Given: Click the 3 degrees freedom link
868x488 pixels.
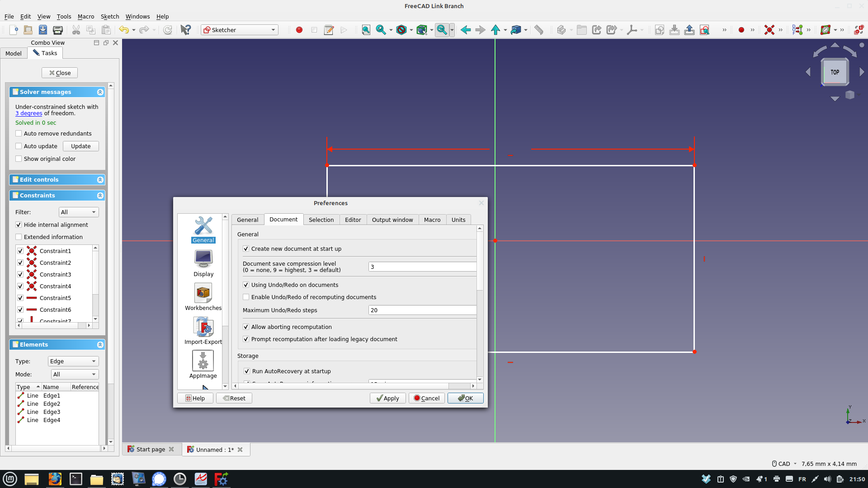Looking at the screenshot, I should click(28, 113).
